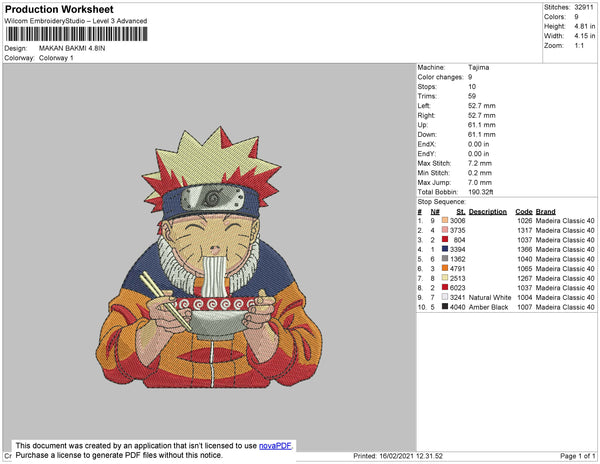Select the pink swatch beside stitch count 3735

click(x=445, y=230)
